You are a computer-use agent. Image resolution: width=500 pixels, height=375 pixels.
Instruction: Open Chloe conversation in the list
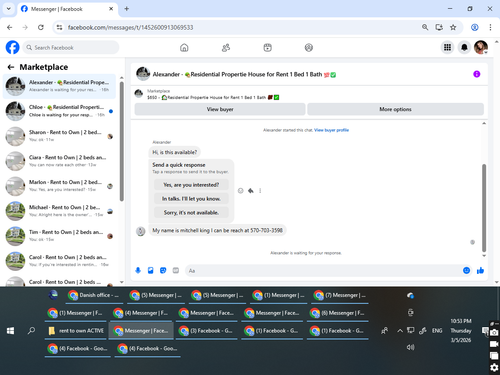(x=59, y=111)
